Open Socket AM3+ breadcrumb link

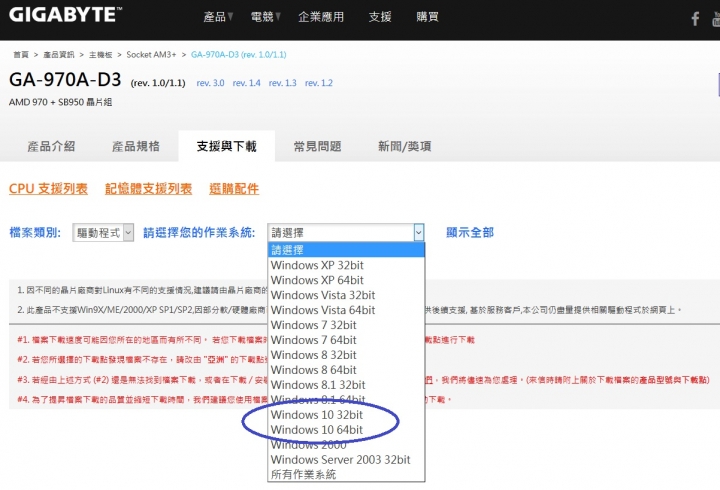point(151,55)
